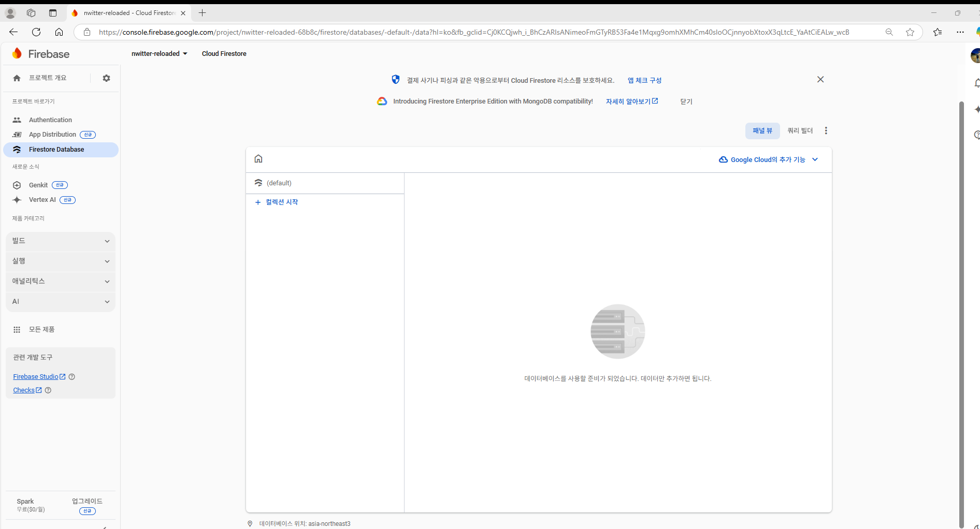This screenshot has height=529, width=980.
Task: Open browser settings ellipsis menu
Action: tap(960, 32)
